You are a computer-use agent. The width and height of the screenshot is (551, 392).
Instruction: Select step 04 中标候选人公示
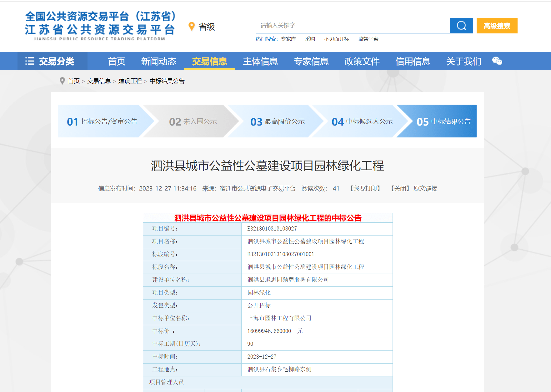click(362, 121)
